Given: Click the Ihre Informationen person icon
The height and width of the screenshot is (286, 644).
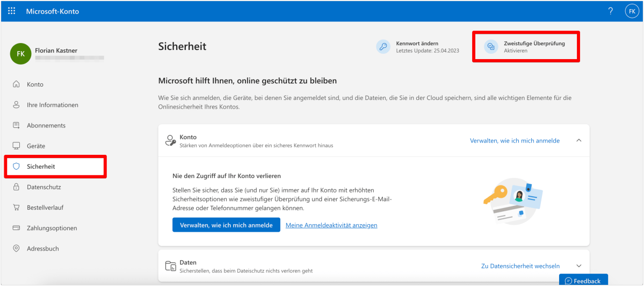Looking at the screenshot, I should pyautogui.click(x=17, y=105).
